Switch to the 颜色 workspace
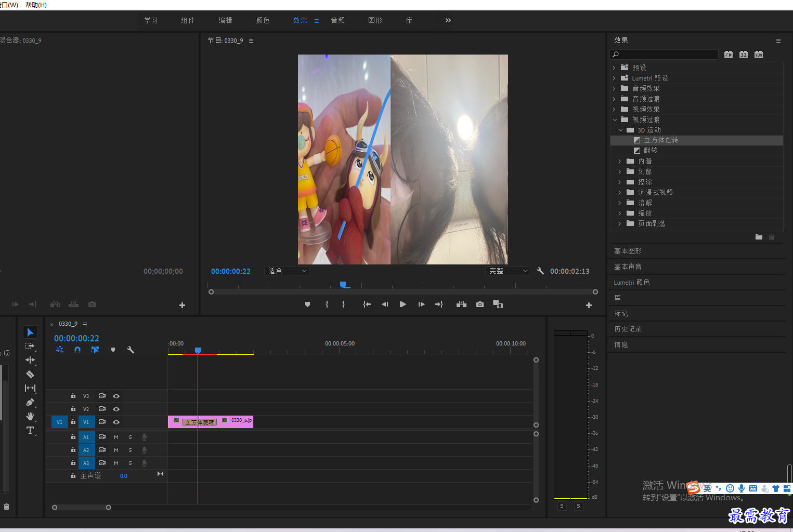Viewport: 793px width, 532px height. tap(263, 20)
